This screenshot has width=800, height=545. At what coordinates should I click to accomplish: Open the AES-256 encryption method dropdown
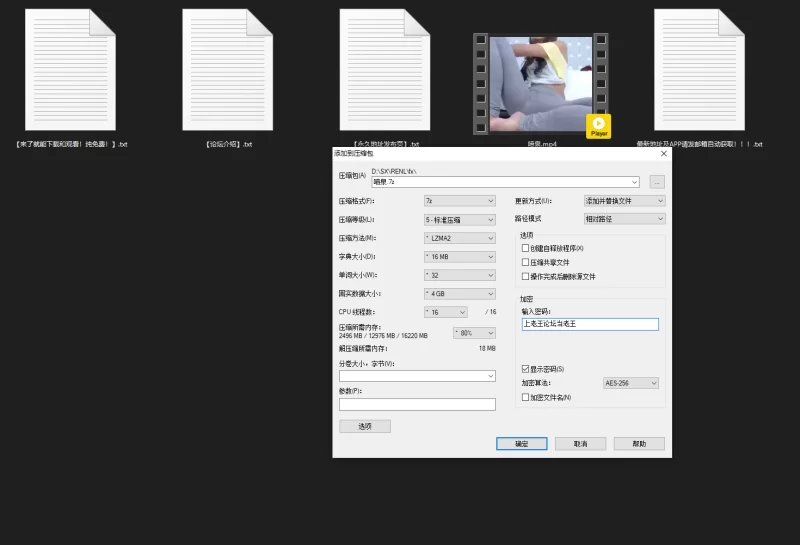pyautogui.click(x=631, y=383)
